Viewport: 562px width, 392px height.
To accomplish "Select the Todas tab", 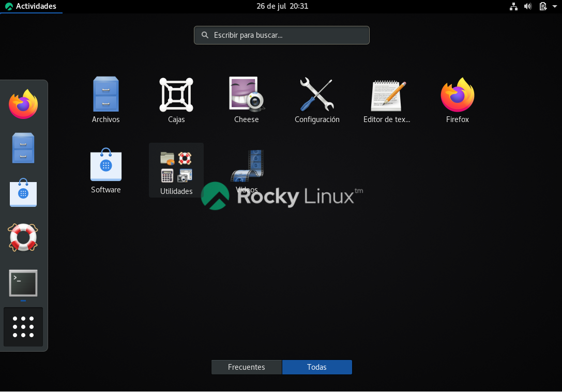I will coord(317,367).
